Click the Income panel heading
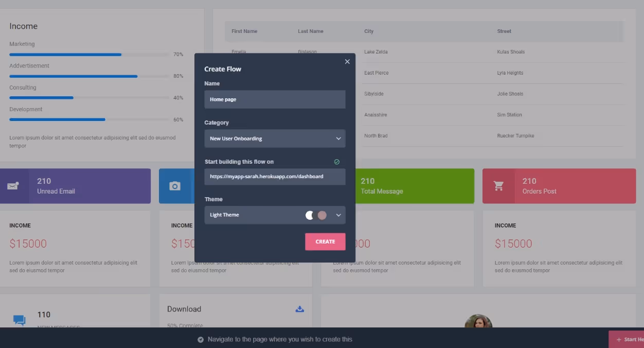This screenshot has width=644, height=348. pos(24,26)
